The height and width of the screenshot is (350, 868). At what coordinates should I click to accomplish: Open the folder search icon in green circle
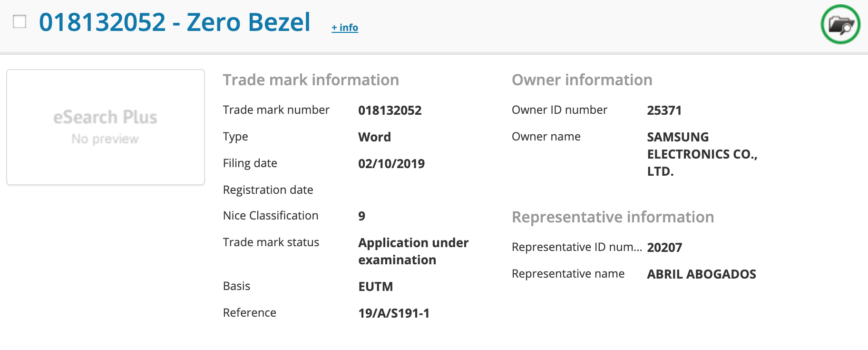840,24
